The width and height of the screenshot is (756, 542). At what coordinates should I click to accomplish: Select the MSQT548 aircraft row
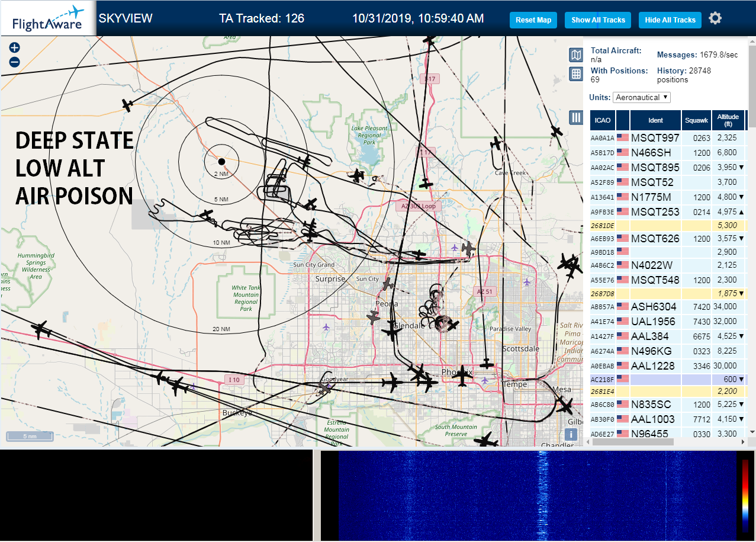pos(668,280)
